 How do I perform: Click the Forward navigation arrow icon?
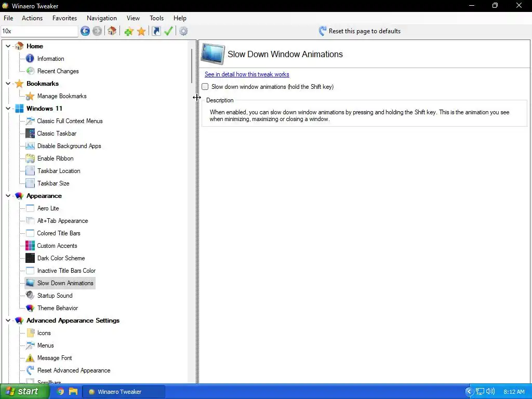(97, 31)
